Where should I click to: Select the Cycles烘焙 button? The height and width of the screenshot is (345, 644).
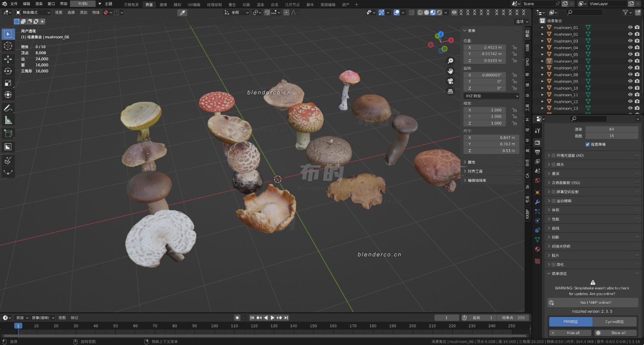tap(615, 321)
